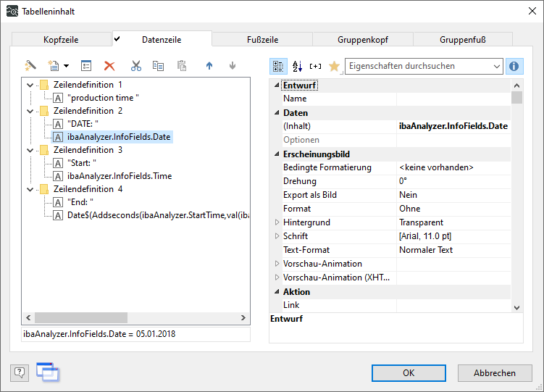Click the OK button
The width and height of the screenshot is (544, 392).
(x=409, y=373)
